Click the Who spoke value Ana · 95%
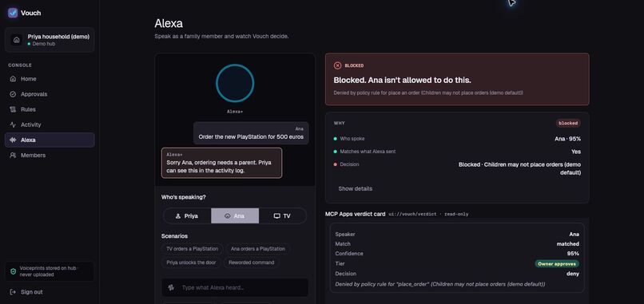This screenshot has height=304, width=644. coord(567,139)
